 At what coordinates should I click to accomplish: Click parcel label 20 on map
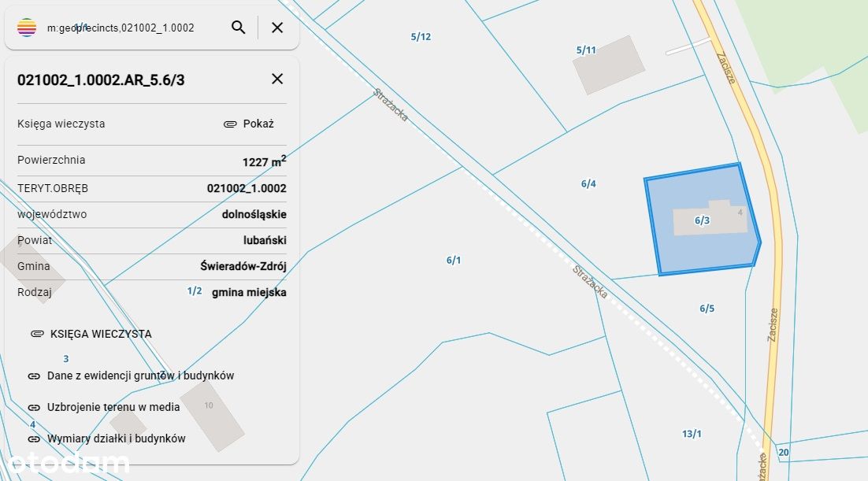[x=784, y=452]
